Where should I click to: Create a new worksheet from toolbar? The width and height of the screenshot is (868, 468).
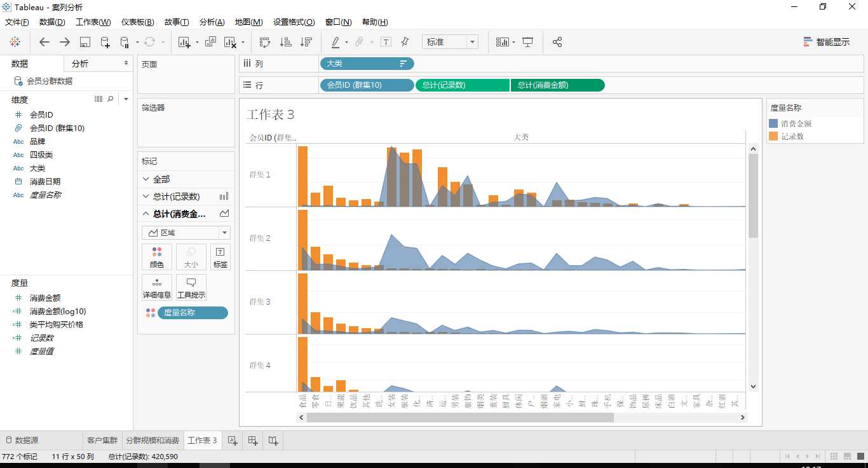tap(184, 42)
